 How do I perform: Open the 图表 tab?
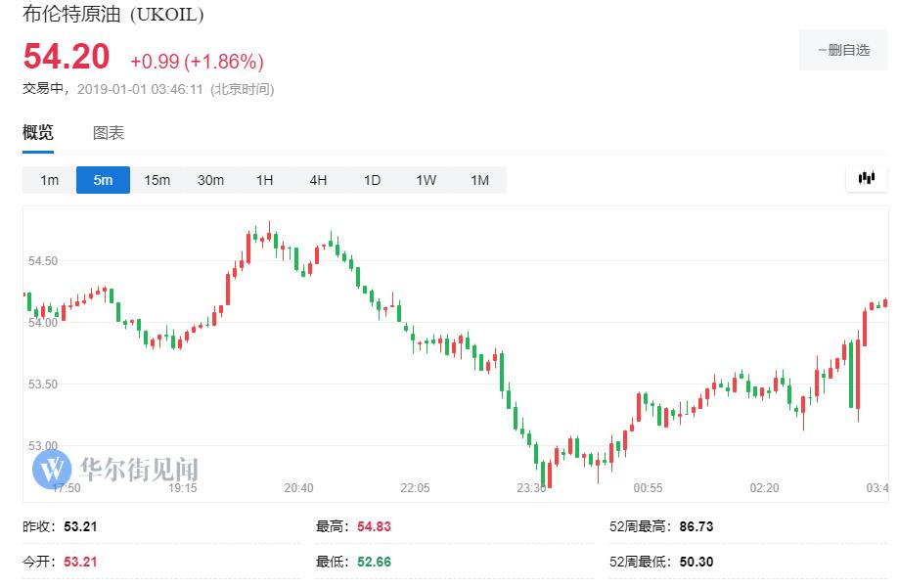(109, 133)
